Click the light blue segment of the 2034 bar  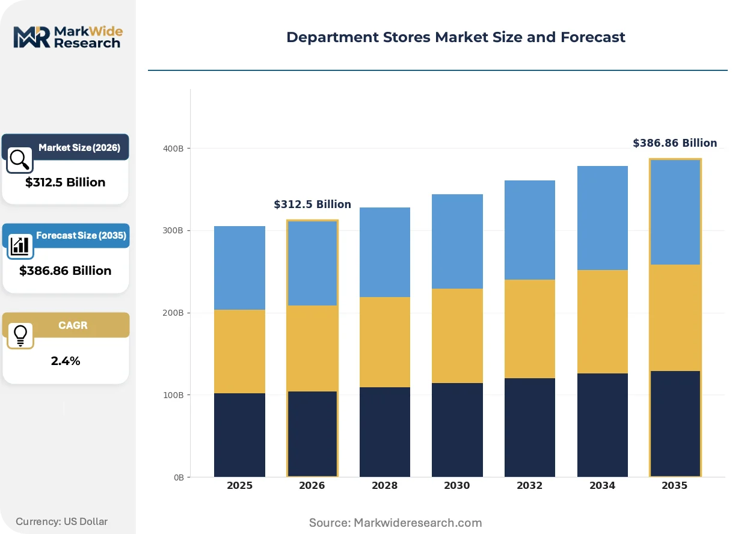pos(602,218)
